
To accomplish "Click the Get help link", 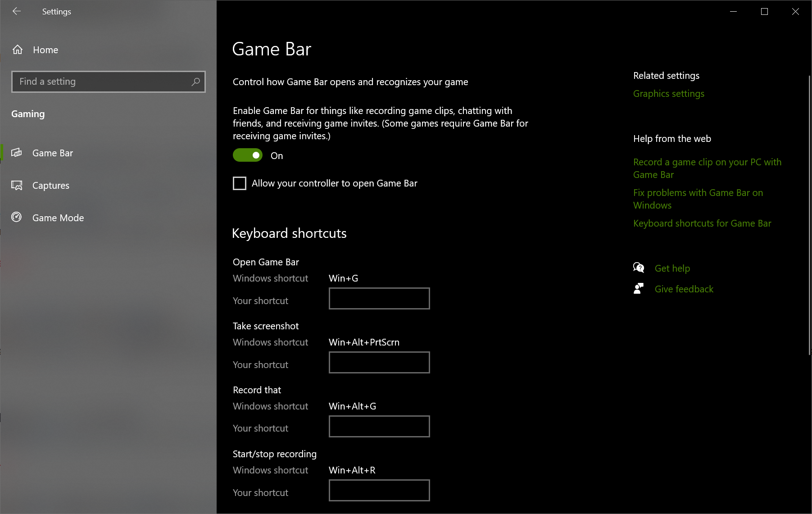I will tap(672, 268).
